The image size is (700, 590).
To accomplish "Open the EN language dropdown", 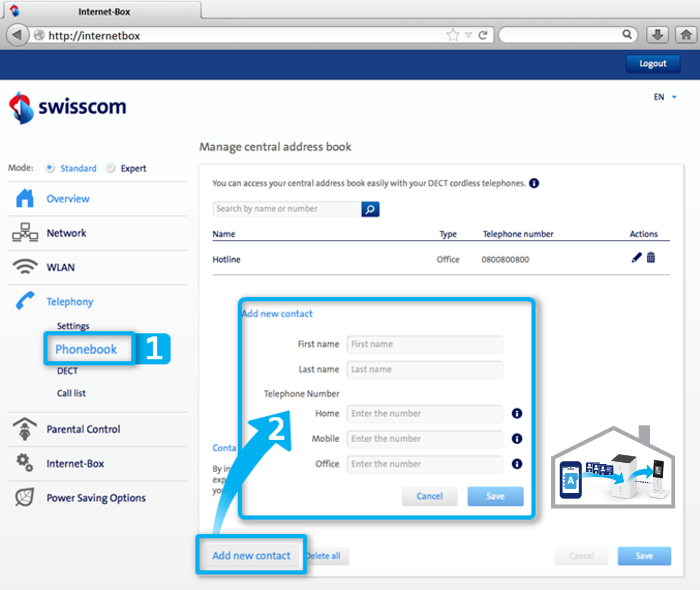I will (x=665, y=97).
